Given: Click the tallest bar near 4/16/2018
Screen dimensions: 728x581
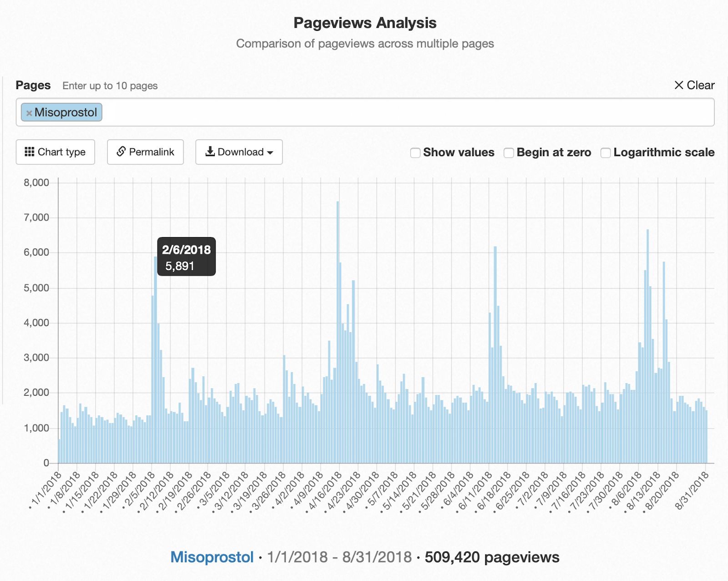Looking at the screenshot, I should 338,332.
